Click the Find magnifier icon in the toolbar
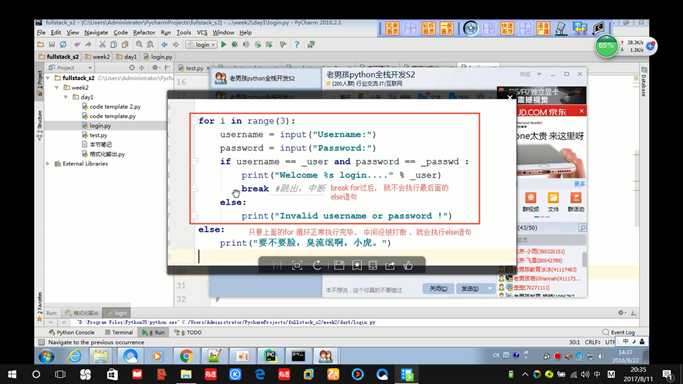The height and width of the screenshot is (384, 683). tap(139, 44)
